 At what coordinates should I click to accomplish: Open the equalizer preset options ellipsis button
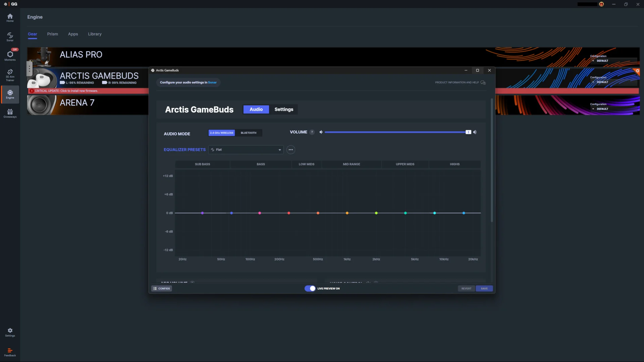(x=290, y=150)
